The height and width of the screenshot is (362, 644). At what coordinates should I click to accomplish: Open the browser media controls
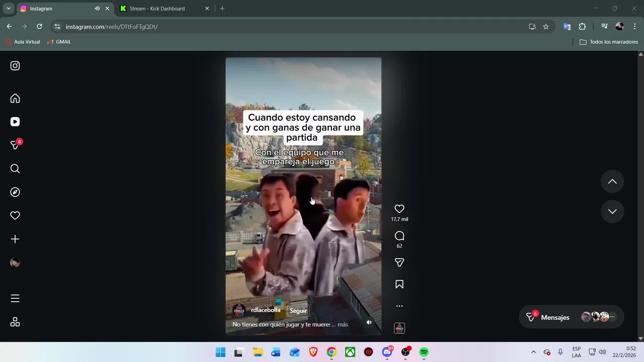click(x=605, y=27)
